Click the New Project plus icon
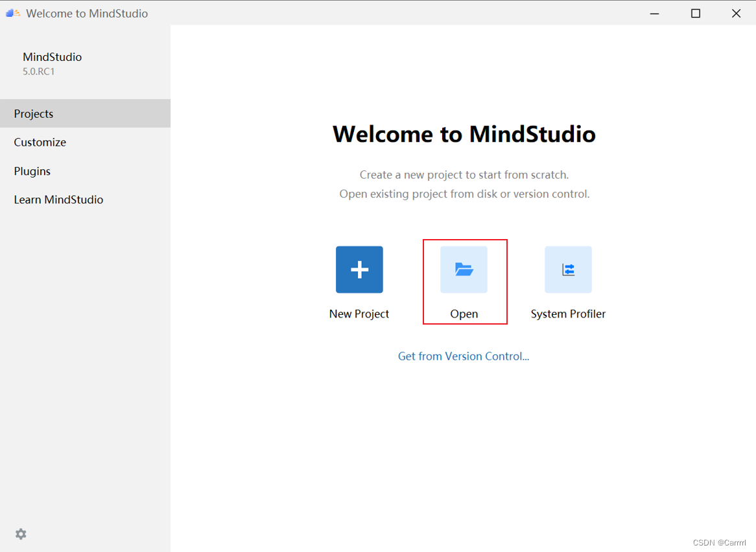This screenshot has height=552, width=756. click(359, 270)
